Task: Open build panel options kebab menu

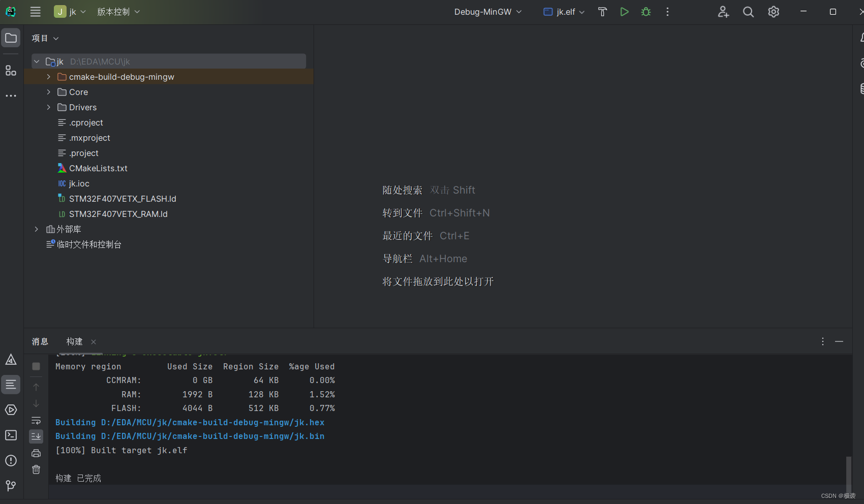Action: (x=823, y=341)
